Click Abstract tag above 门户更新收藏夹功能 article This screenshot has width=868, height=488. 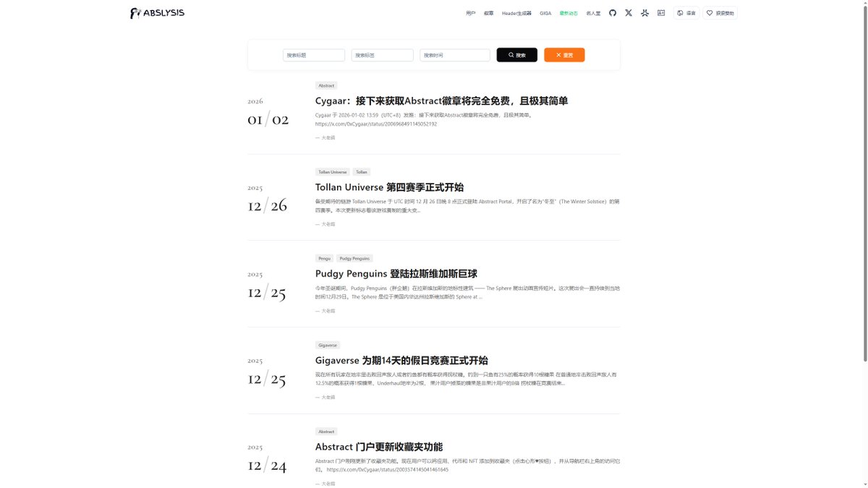coord(326,432)
